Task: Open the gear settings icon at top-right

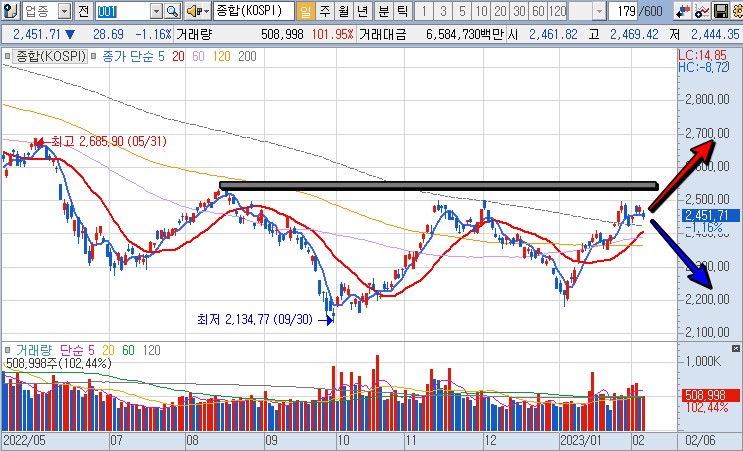Action: [736, 11]
